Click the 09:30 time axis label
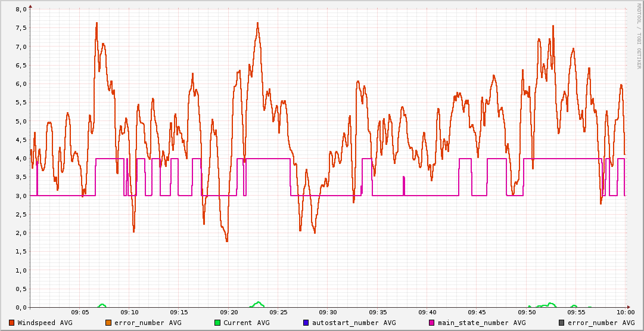Viewport: 644px width, 331px height. point(328,312)
